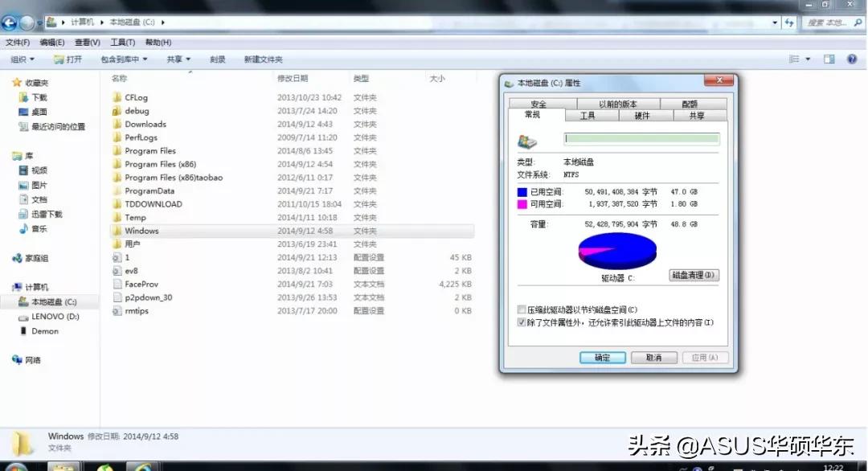Toggle the preview pane icon
Image resolution: width=868 pixels, height=471 pixels.
(829, 58)
